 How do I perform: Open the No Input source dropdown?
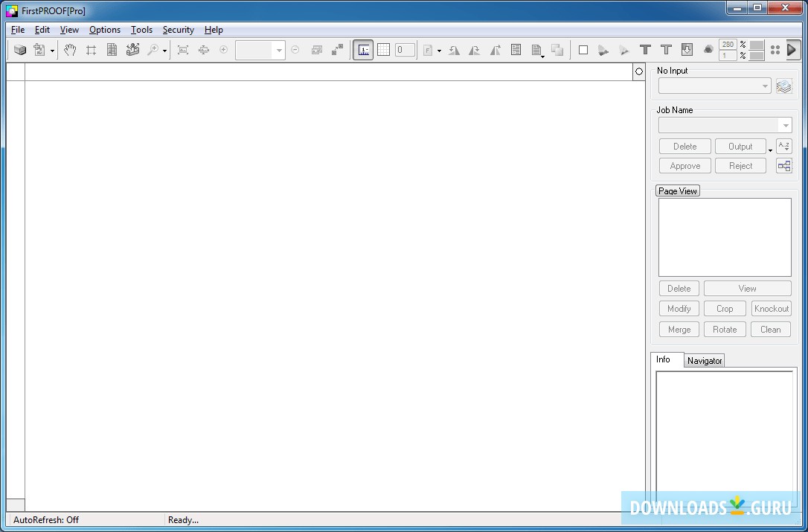click(715, 86)
